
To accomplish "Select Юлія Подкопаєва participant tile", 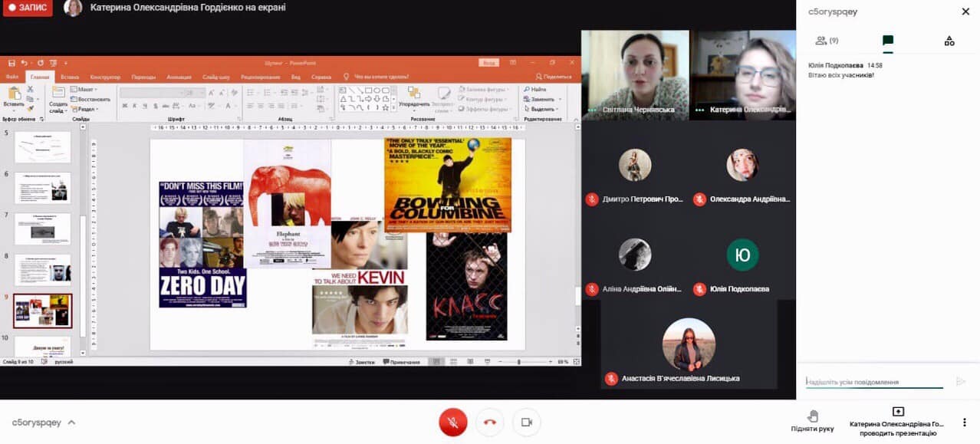I will click(742, 265).
